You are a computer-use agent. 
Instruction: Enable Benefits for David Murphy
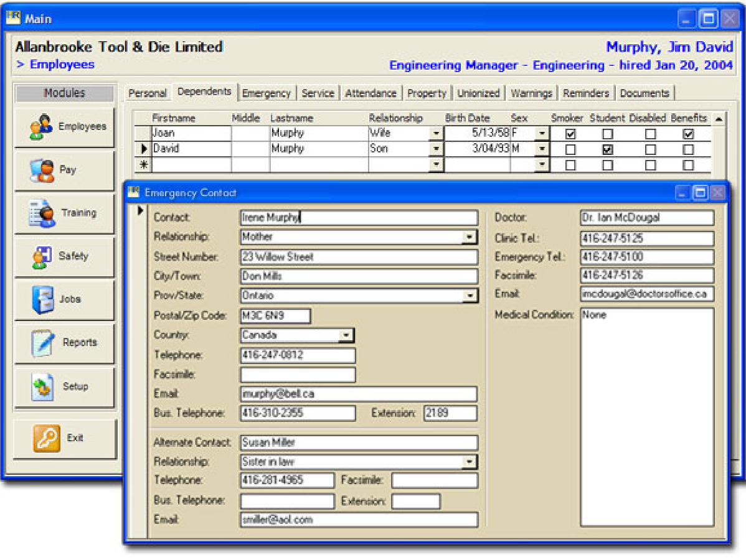pyautogui.click(x=687, y=149)
